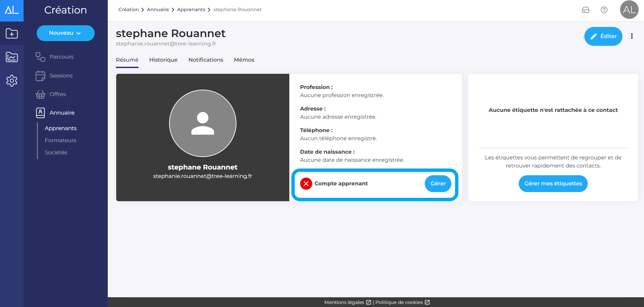Open the AL user avatar menu
The width and height of the screenshot is (644, 307).
pyautogui.click(x=629, y=10)
